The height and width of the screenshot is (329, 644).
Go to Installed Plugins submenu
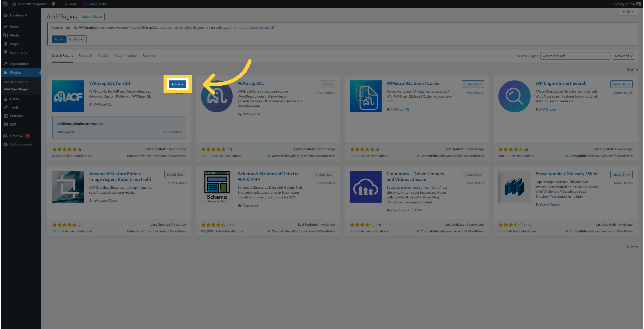pos(16,82)
